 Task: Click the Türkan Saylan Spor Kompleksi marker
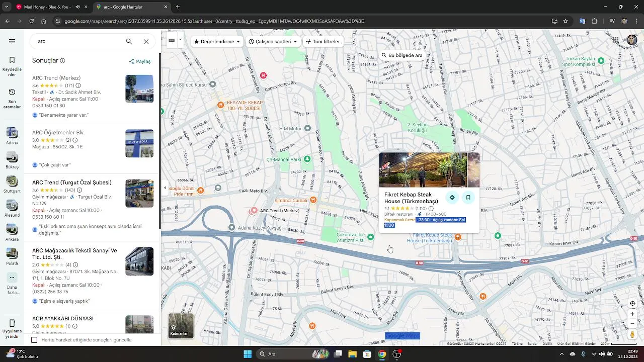[601, 60]
